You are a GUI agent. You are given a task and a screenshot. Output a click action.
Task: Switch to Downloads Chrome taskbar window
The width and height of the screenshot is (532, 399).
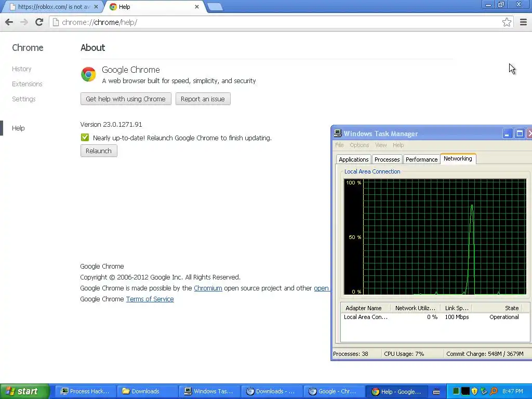pos(271,392)
